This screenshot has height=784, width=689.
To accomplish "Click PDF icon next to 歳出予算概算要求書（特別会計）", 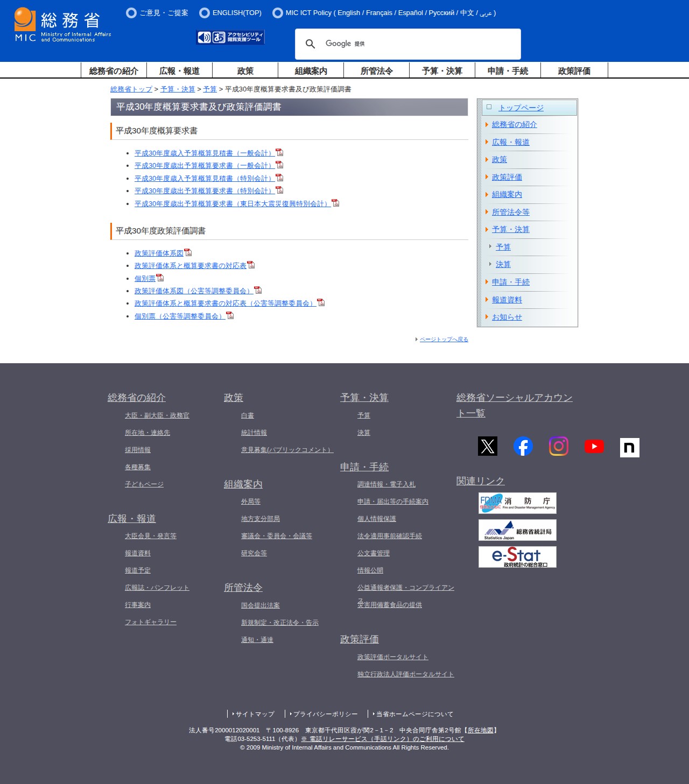I will click(279, 190).
